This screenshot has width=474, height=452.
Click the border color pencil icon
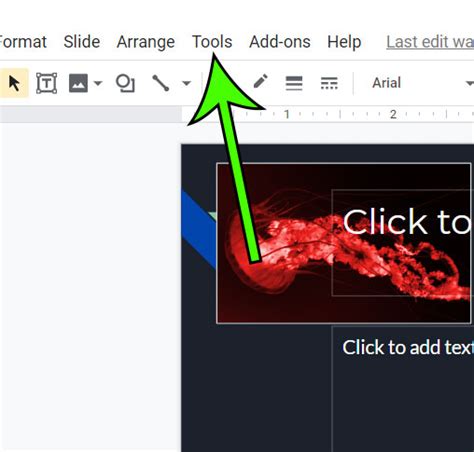(x=260, y=81)
